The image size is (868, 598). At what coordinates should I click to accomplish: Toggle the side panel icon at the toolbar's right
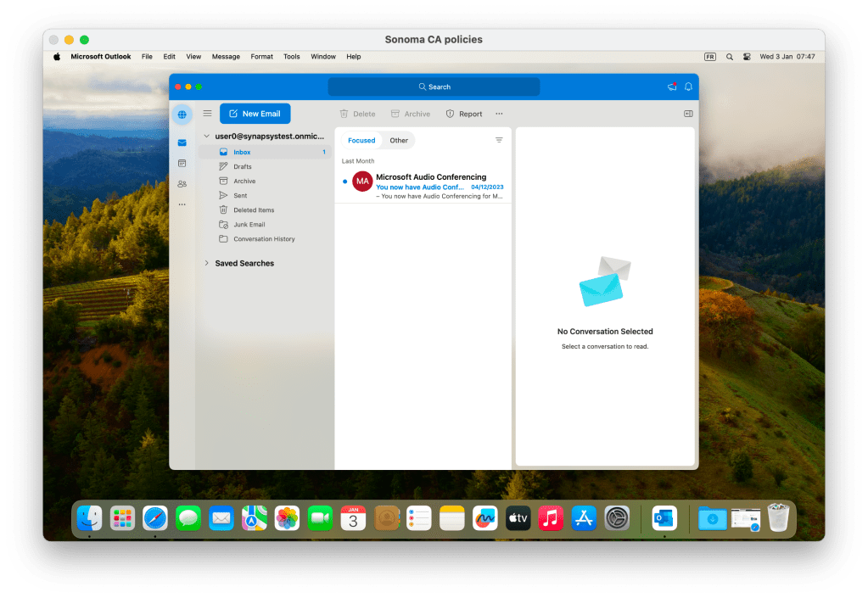(x=688, y=114)
